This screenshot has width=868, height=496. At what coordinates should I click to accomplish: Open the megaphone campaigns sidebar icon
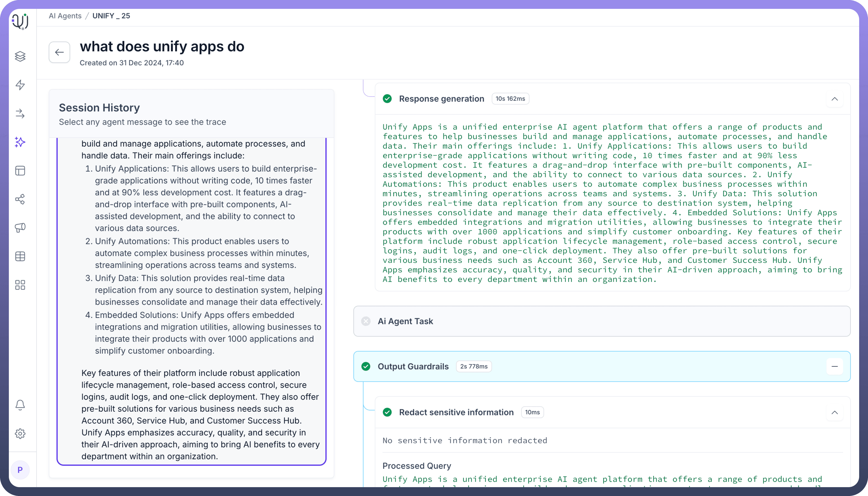pyautogui.click(x=20, y=228)
